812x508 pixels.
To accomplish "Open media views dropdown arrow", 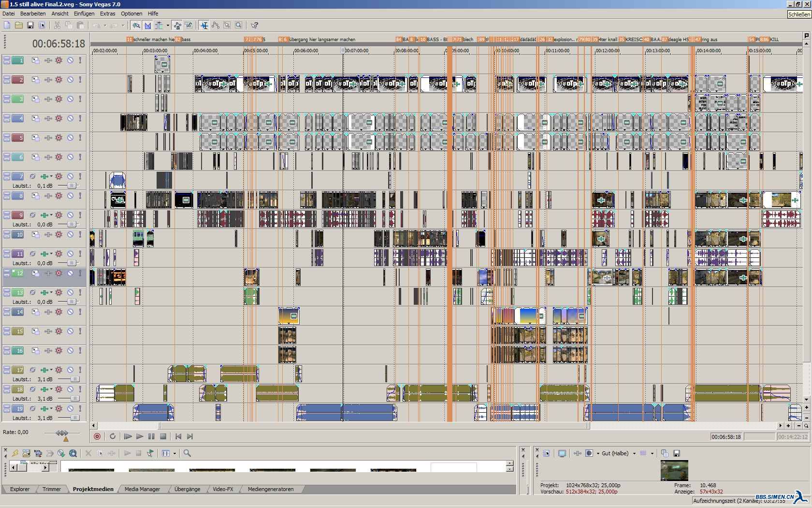I will (x=174, y=453).
